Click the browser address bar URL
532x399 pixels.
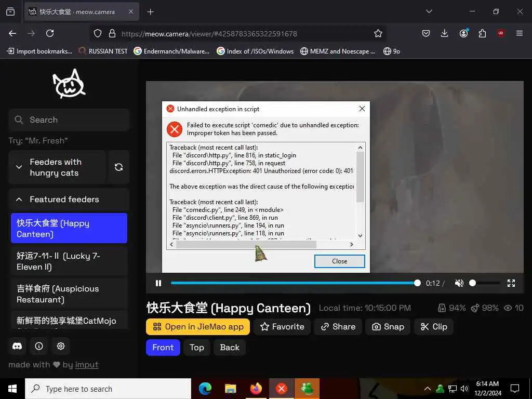[209, 34]
